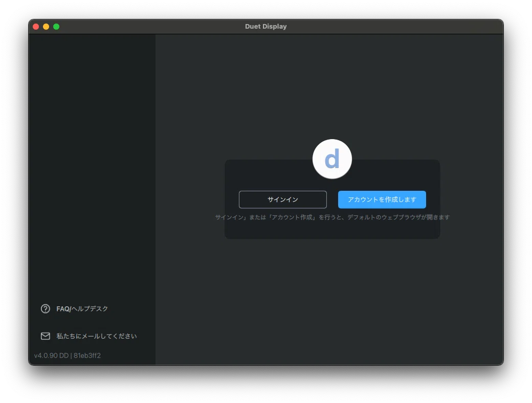Click the blue アカウントを作成します button
Image resolution: width=532 pixels, height=403 pixels.
(382, 199)
